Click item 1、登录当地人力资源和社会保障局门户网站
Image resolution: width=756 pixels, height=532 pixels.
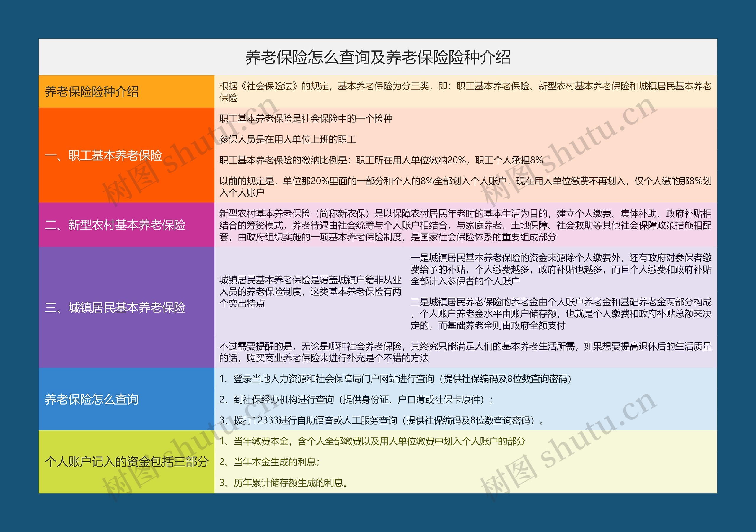tap(395, 379)
